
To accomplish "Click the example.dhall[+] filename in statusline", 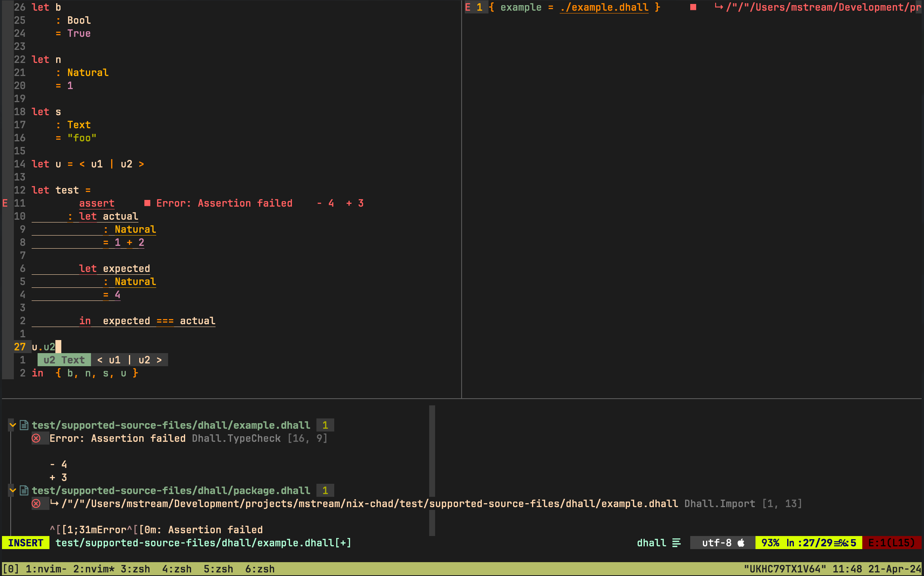I will click(203, 543).
